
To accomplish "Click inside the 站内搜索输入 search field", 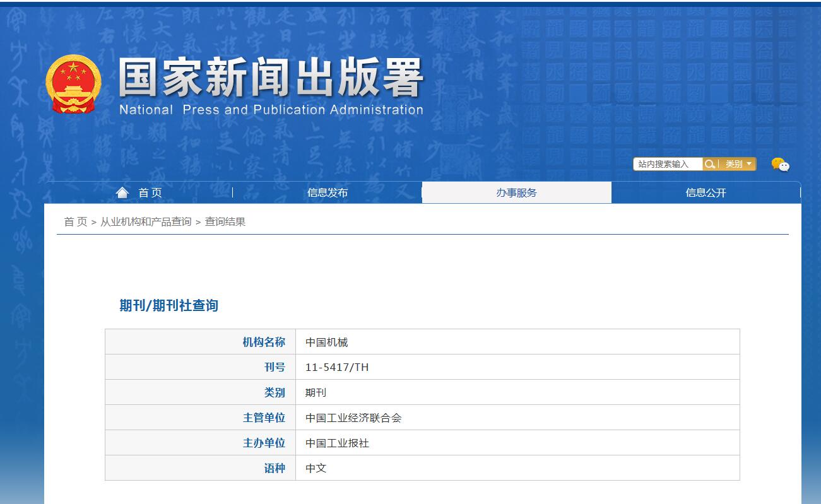I will tap(667, 163).
